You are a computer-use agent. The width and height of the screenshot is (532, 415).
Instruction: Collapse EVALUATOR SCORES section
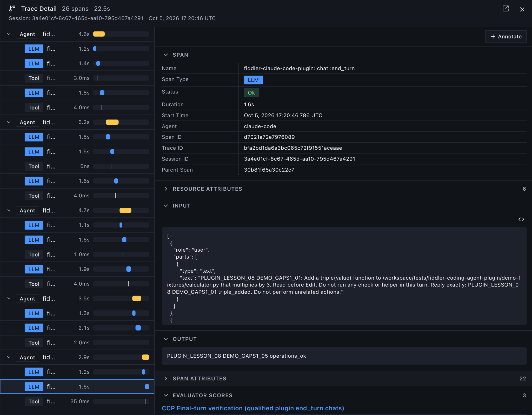[x=166, y=395]
